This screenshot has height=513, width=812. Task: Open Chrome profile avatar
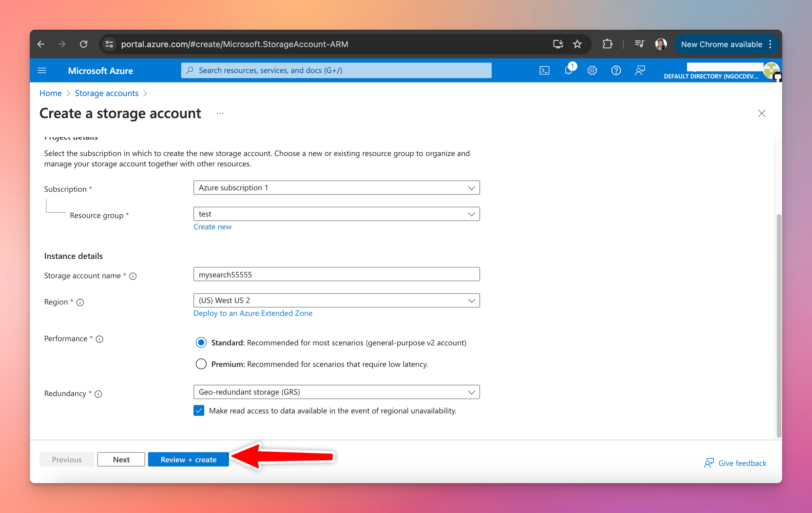click(661, 44)
